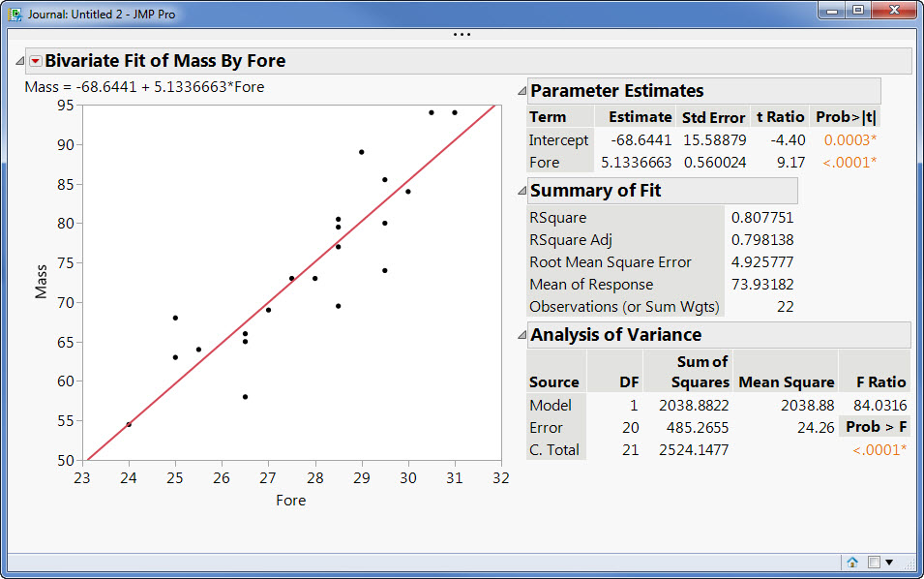Collapse the Analysis of Variance disclosure triangle
924x579 pixels.
click(x=522, y=334)
